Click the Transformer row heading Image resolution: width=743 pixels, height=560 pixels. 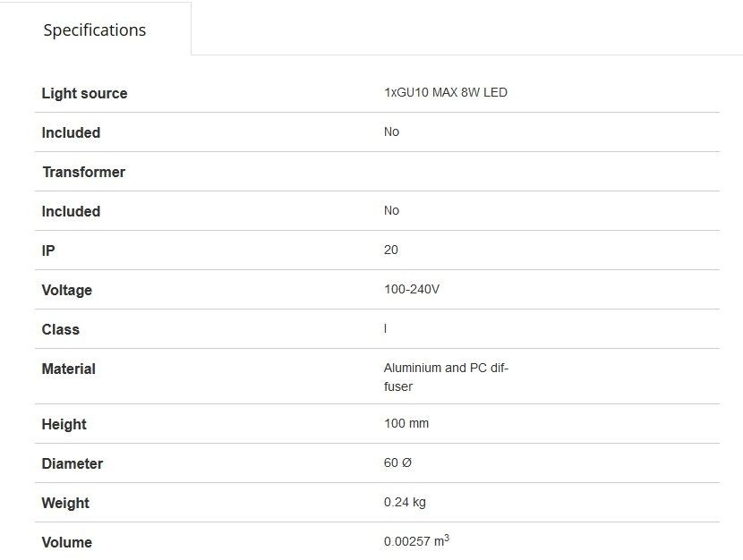point(83,172)
